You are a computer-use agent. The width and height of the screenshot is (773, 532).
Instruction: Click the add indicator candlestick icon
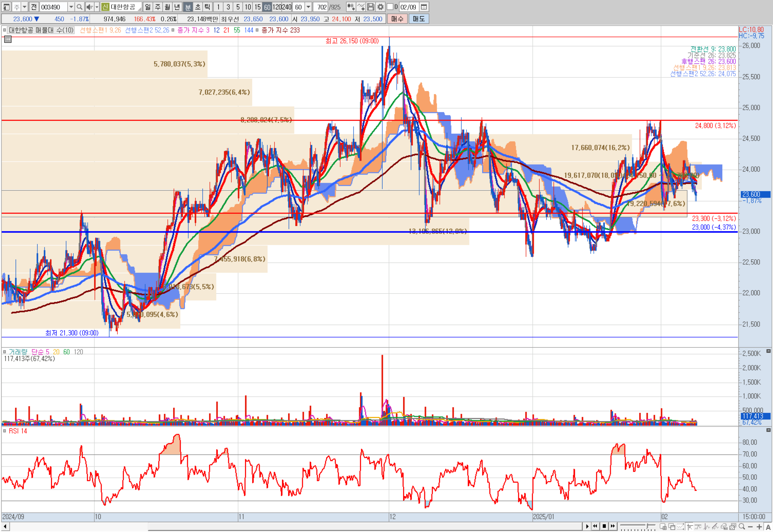[x=350, y=7]
